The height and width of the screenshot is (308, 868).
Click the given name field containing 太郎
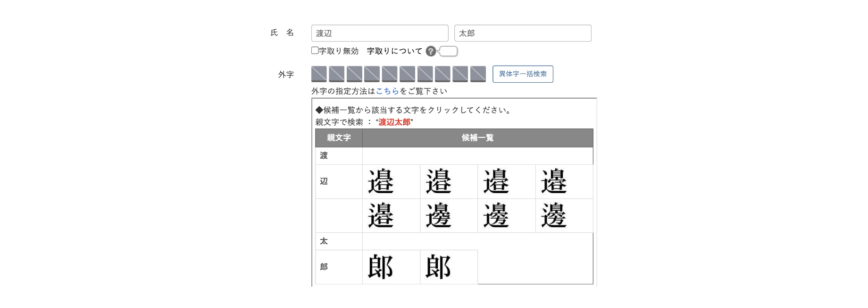tap(523, 33)
